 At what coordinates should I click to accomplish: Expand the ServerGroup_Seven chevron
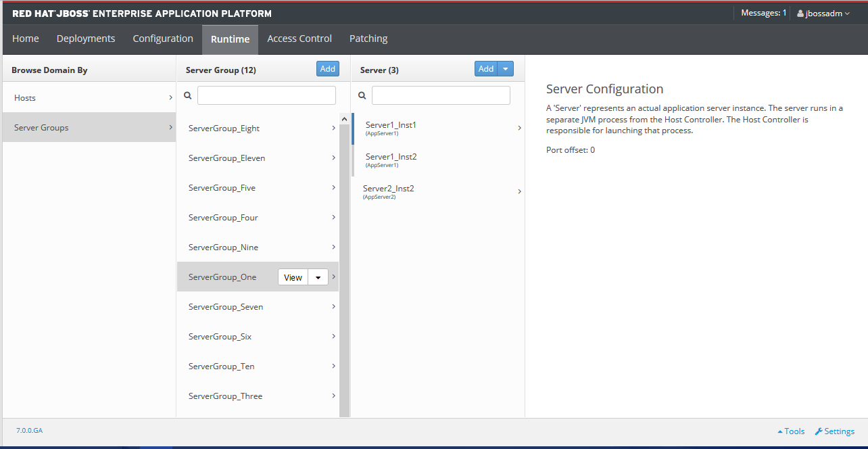(334, 306)
